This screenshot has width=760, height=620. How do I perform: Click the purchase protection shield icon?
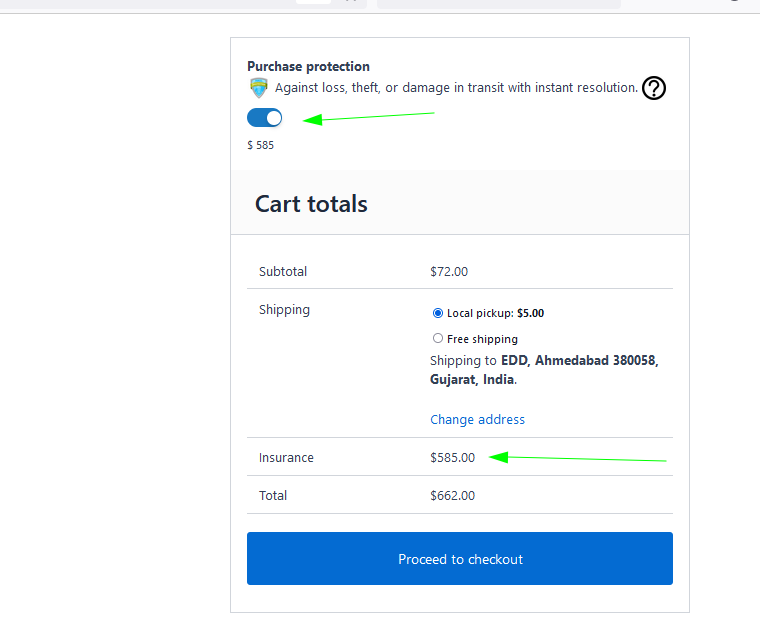coord(258,88)
